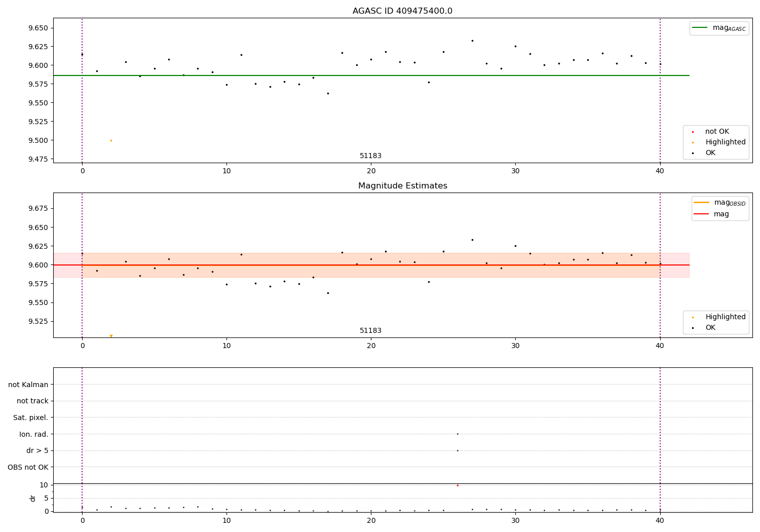Click the '51183' annotation in the middle plot
Screen dimensions: 760x532
coord(370,331)
